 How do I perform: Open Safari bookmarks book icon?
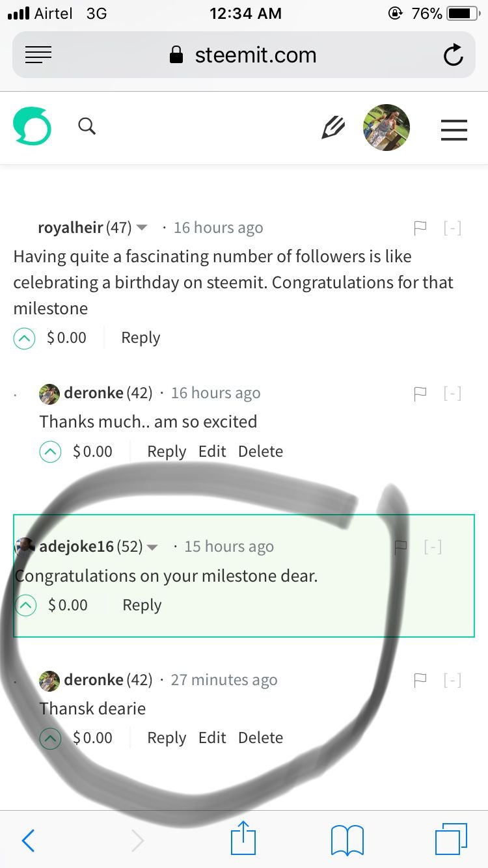347,839
